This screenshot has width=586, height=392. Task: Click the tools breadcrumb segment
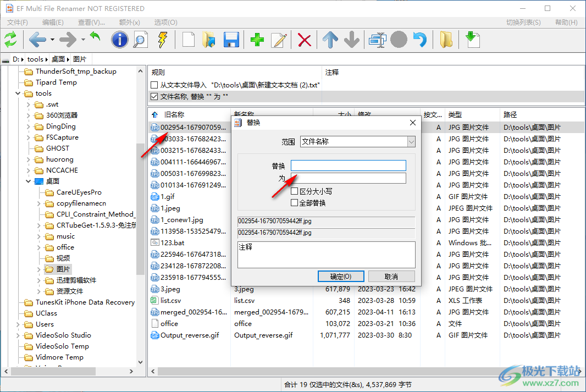(35, 59)
